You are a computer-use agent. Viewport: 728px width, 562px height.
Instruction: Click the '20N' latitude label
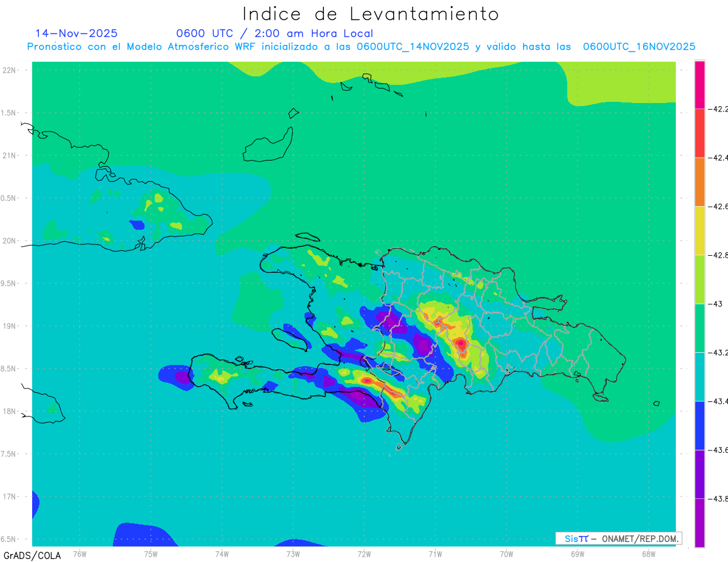[x=10, y=241]
